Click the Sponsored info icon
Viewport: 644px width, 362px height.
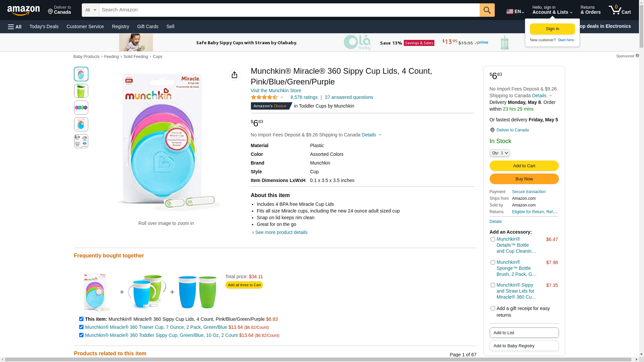[637, 56]
